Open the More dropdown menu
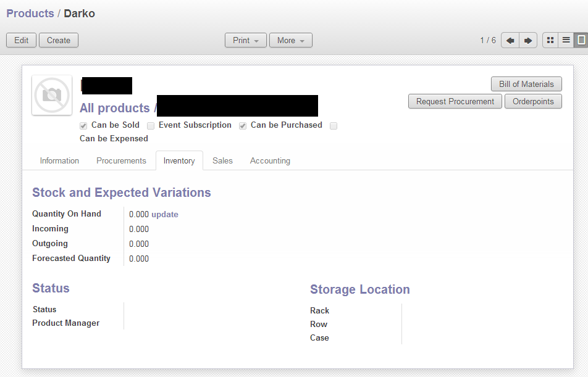Viewport: 588px width, 377px height. [x=291, y=41]
